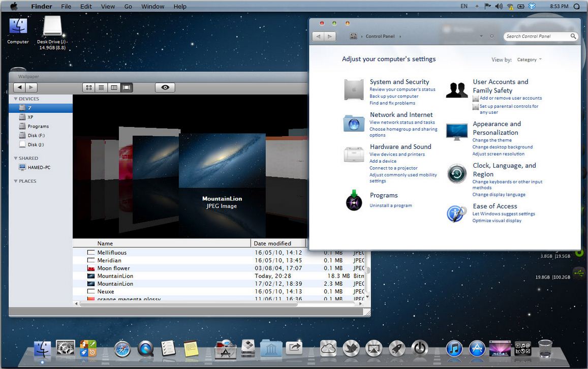Viewport: 588px width, 369px height.
Task: Open the Desk Drive (J:) desktop icon
Action: [52, 33]
